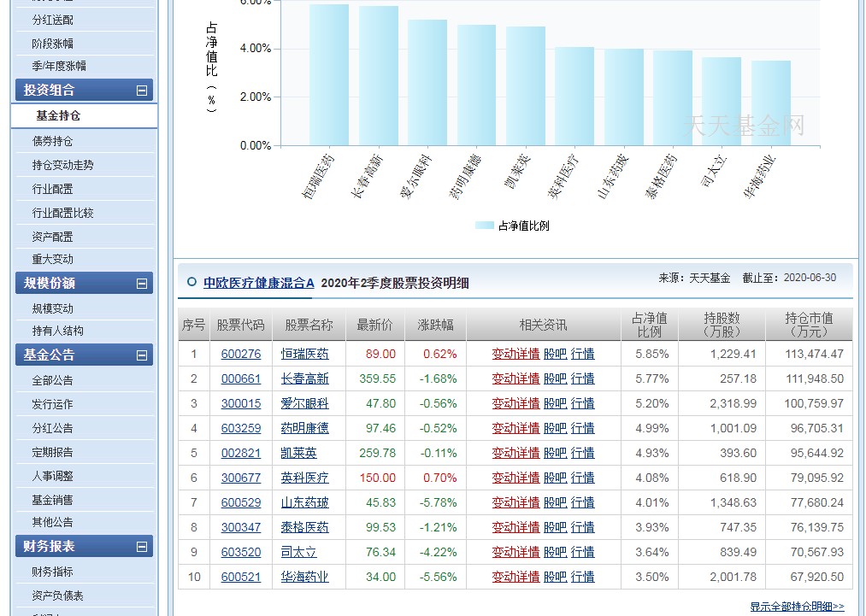Open 爱尔眼科 stock name link

305,403
